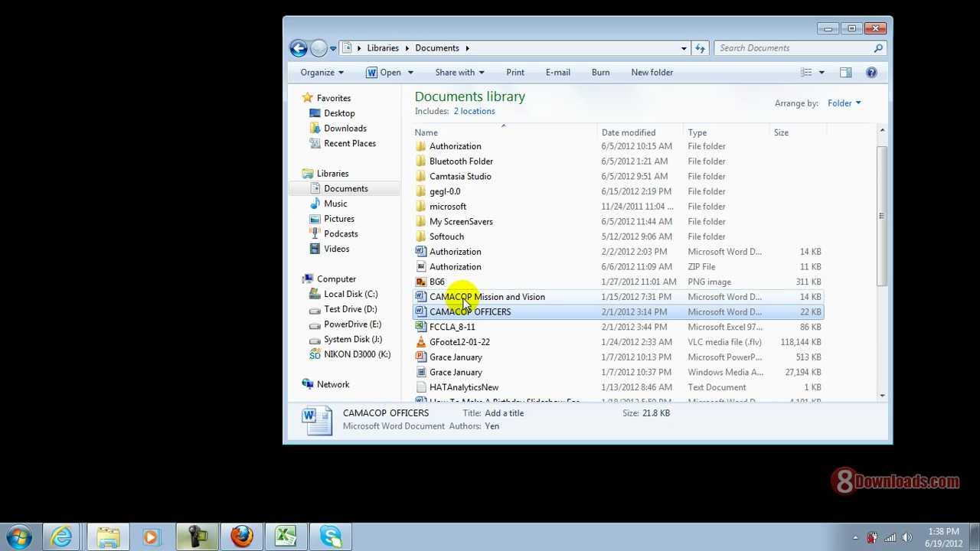
Task: Open the Help question mark button
Action: coord(871,73)
